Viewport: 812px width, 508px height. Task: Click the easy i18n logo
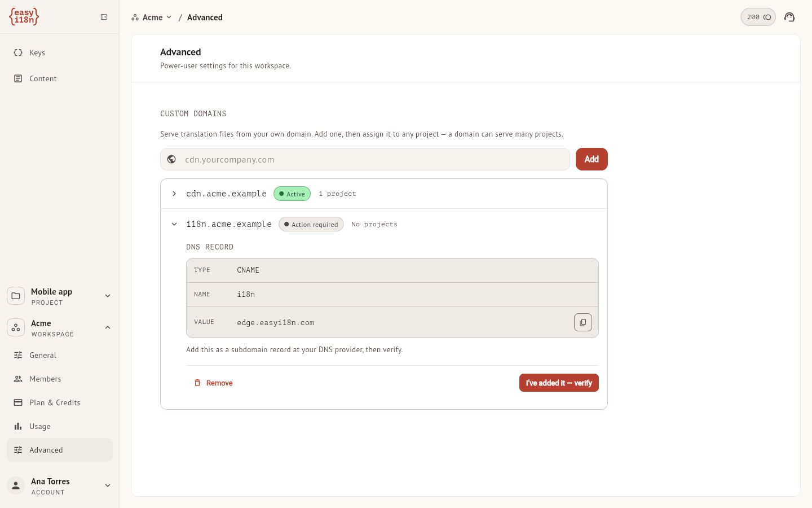click(x=24, y=17)
